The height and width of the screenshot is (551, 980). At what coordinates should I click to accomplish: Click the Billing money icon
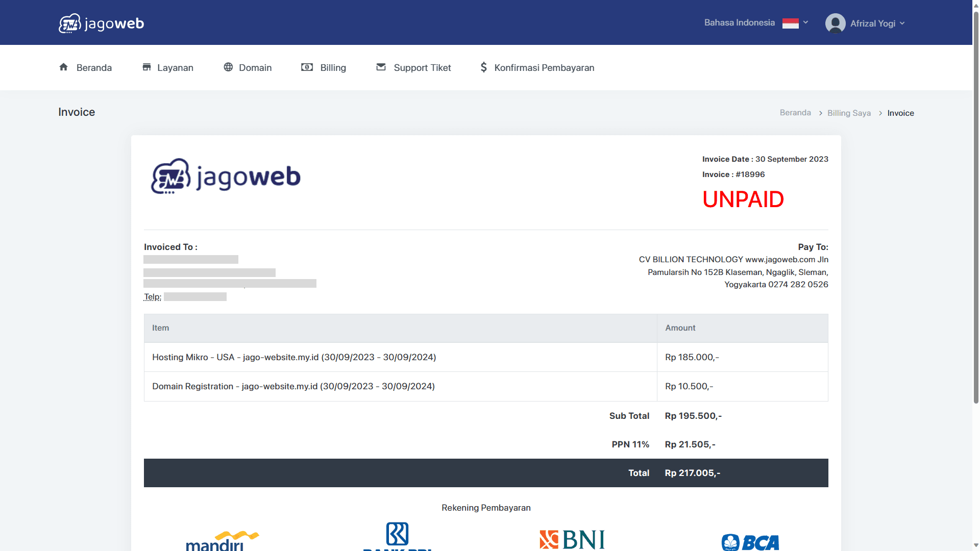307,67
